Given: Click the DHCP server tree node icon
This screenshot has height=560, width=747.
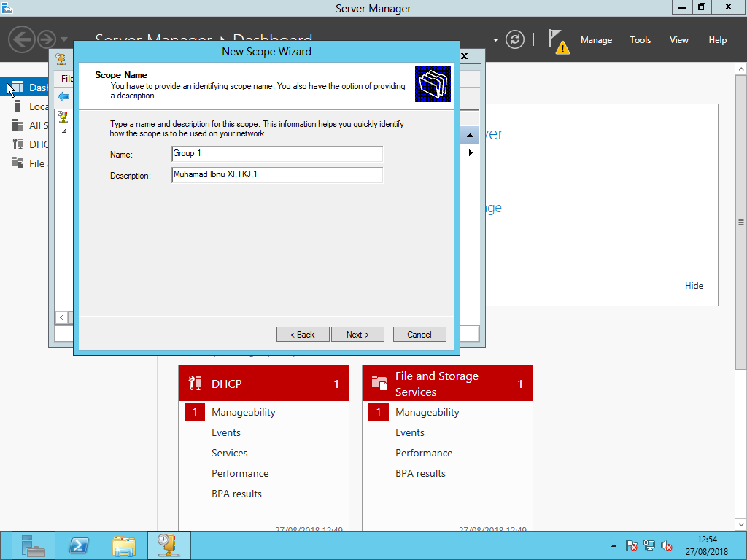Looking at the screenshot, I should pyautogui.click(x=63, y=117).
